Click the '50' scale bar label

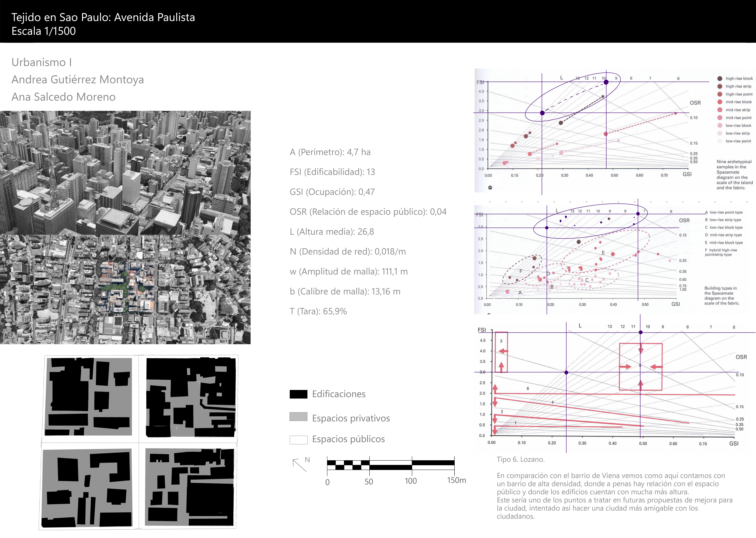click(x=369, y=482)
